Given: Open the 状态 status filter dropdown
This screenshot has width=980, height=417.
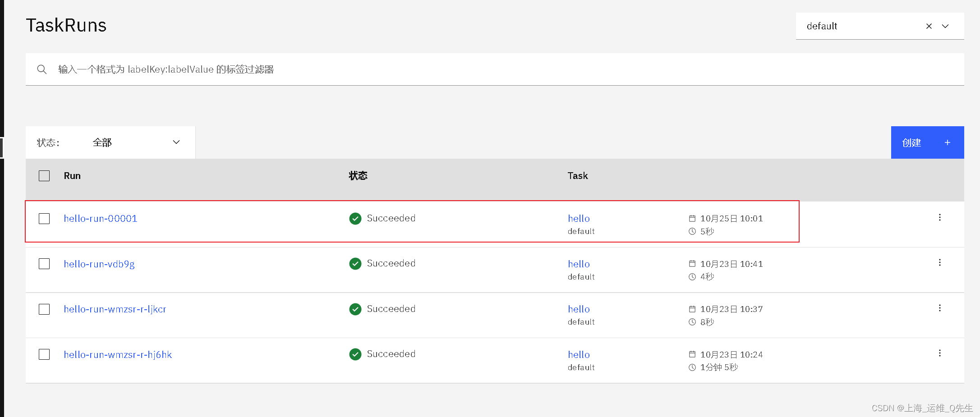Looking at the screenshot, I should pyautogui.click(x=110, y=142).
